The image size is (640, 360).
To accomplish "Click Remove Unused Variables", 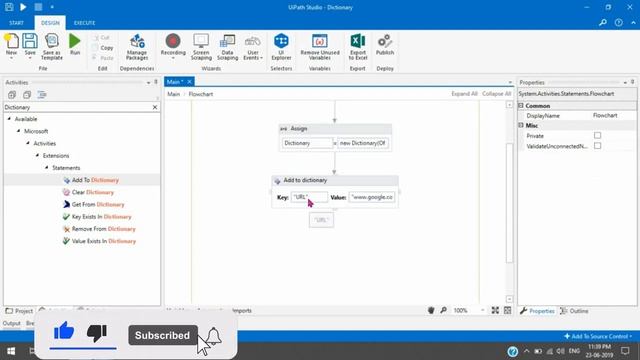I will pyautogui.click(x=320, y=47).
